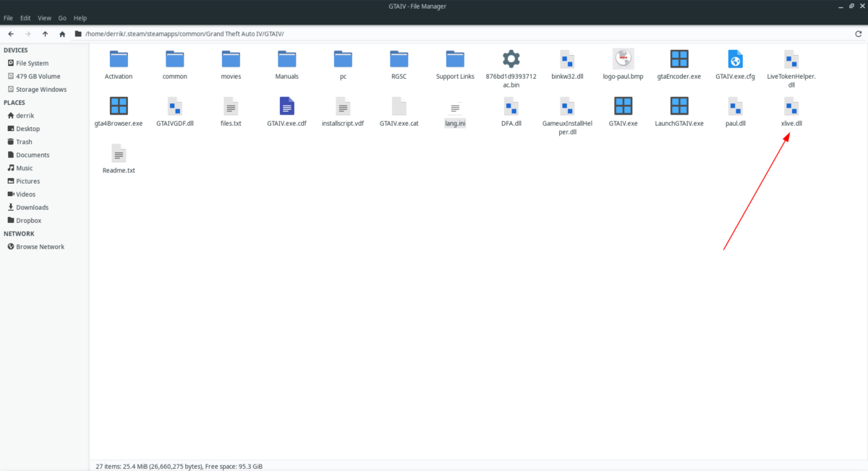Image resolution: width=868 pixels, height=471 pixels.
Task: Select the binkw32.dll file icon
Action: [x=567, y=59]
